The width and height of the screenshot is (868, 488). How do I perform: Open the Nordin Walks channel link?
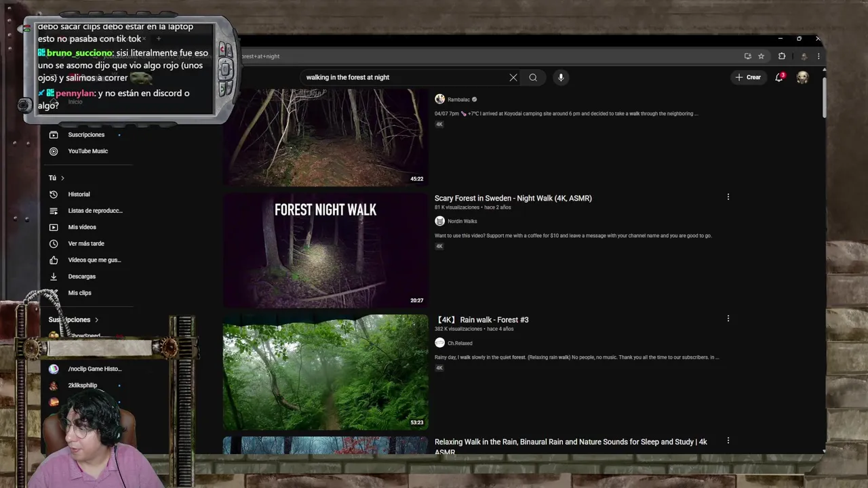pyautogui.click(x=462, y=221)
